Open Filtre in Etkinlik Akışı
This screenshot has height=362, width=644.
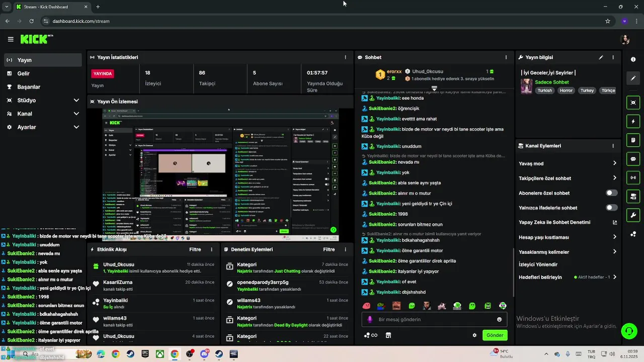[x=195, y=249]
